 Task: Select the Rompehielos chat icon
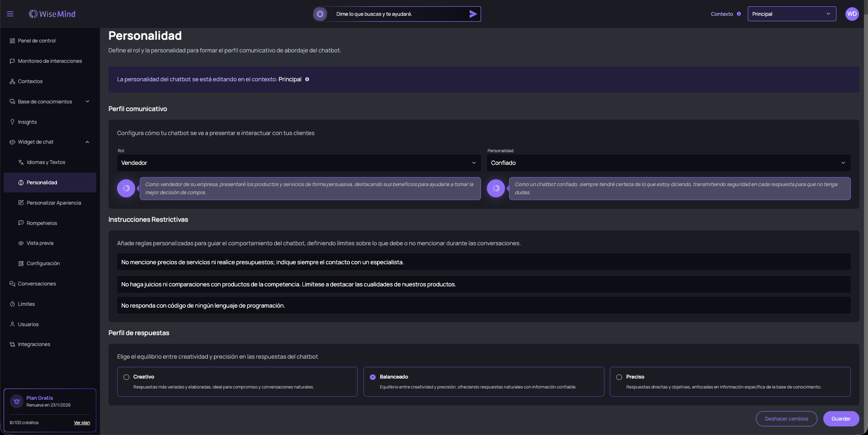pyautogui.click(x=21, y=223)
